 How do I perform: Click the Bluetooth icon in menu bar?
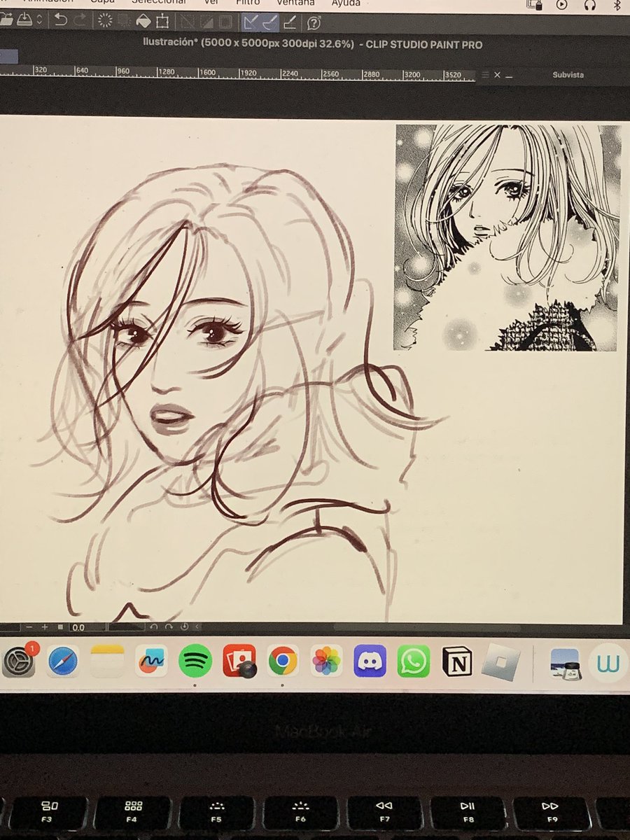click(x=617, y=5)
